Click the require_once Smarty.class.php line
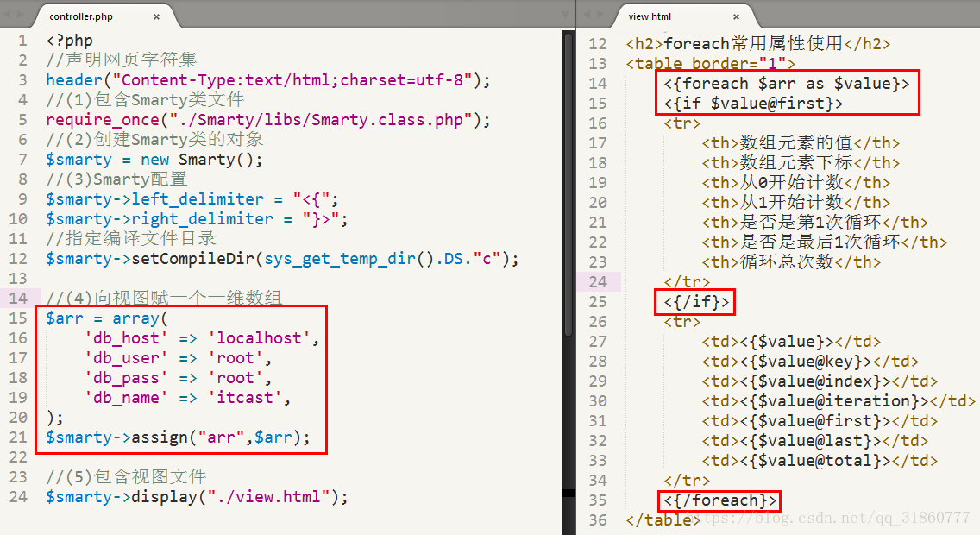Screen dimensions: 980x535 click(268, 120)
